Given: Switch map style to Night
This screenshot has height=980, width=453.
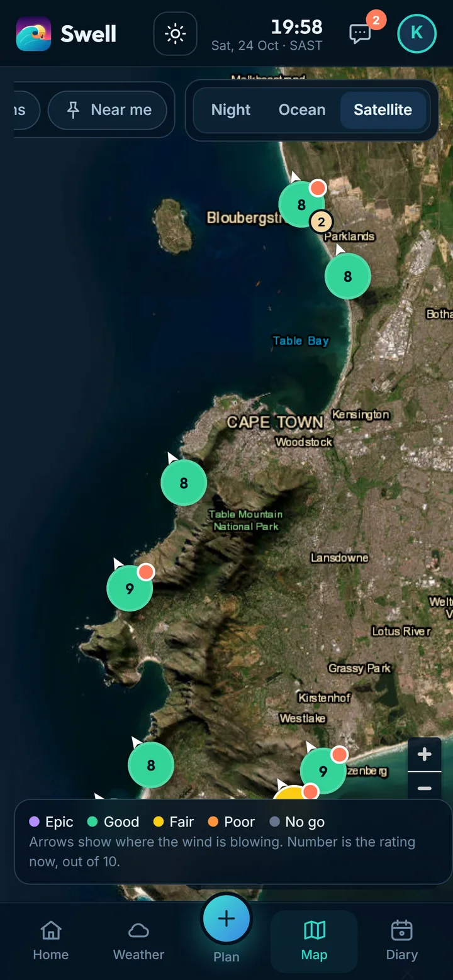Looking at the screenshot, I should tap(231, 110).
